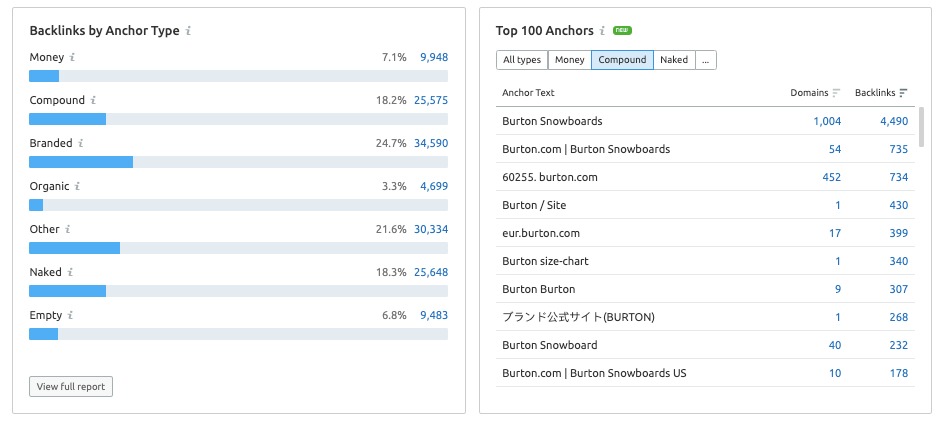Select 'Burton size-chart' anchor text
951x424 pixels.
point(545,261)
